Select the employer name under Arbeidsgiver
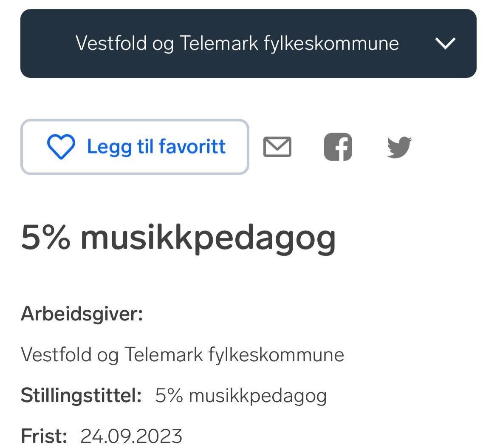497x448 pixels. coord(182,354)
